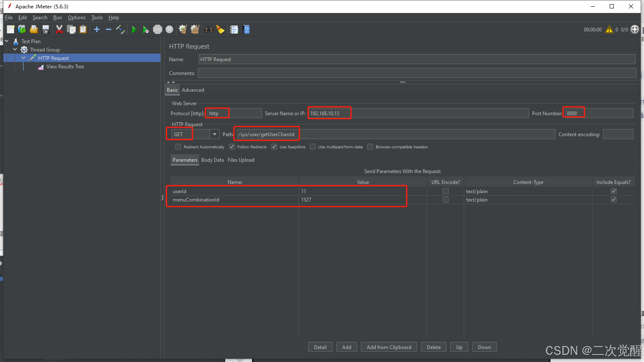Click the Comments input field

[x=417, y=73]
